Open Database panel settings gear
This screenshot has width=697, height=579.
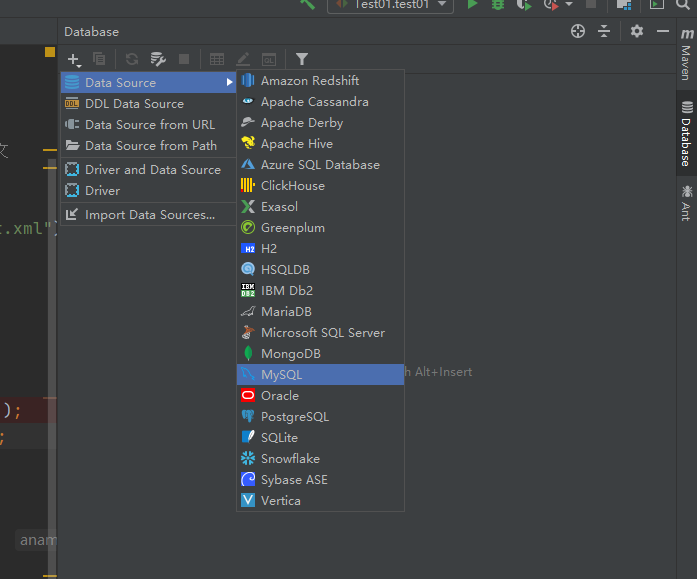(637, 32)
